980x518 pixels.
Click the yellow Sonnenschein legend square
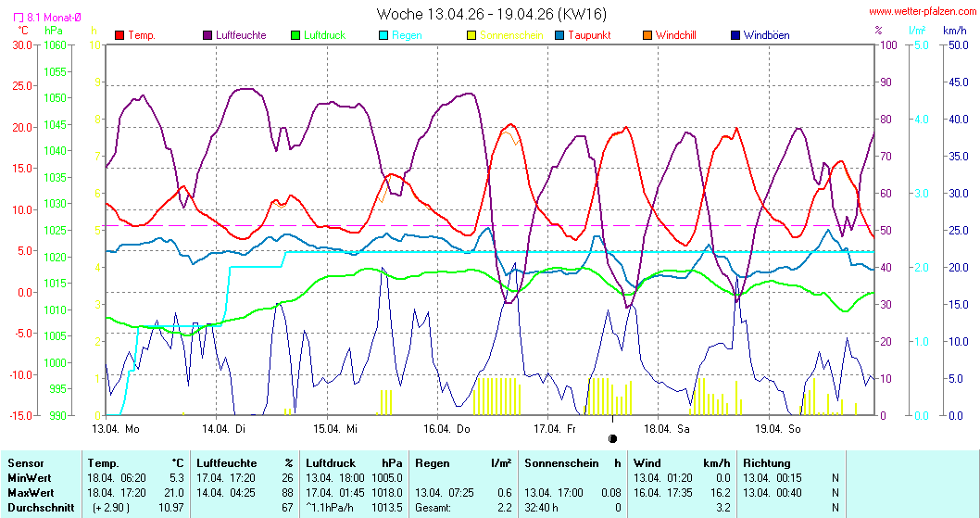[471, 35]
